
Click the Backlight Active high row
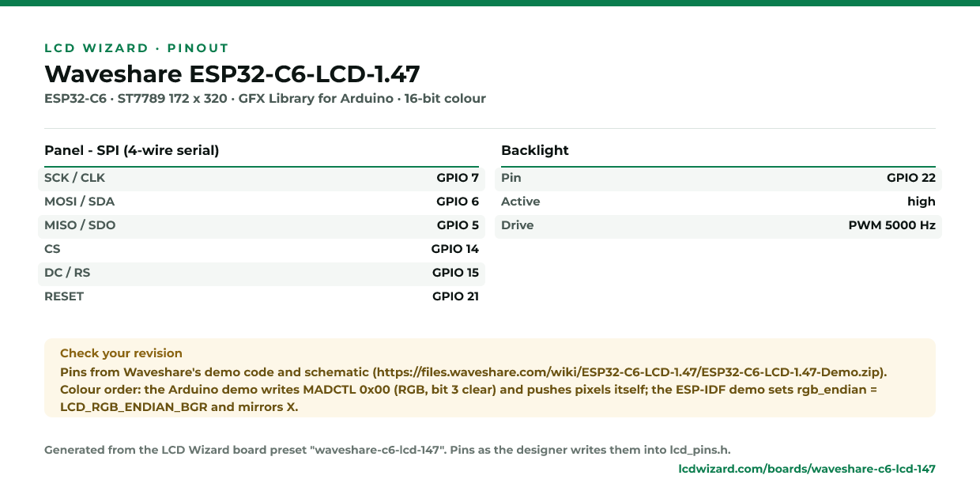tap(718, 202)
